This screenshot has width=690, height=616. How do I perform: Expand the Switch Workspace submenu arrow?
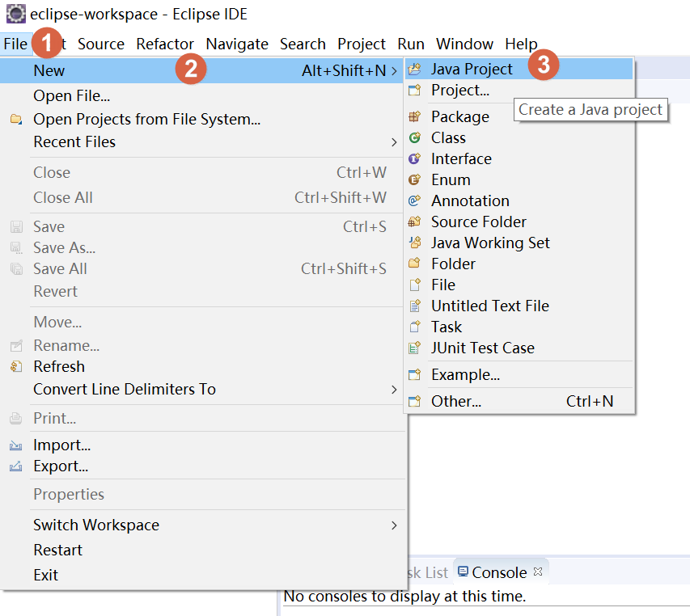[394, 525]
